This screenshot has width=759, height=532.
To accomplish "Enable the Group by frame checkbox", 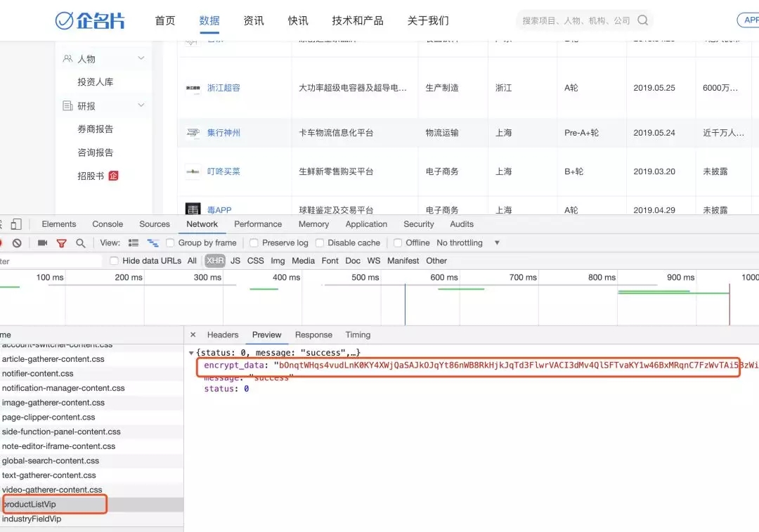I will click(x=170, y=243).
